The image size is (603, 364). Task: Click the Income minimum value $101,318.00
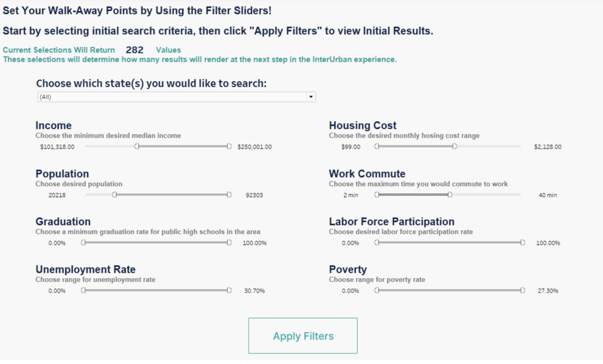[57, 147]
